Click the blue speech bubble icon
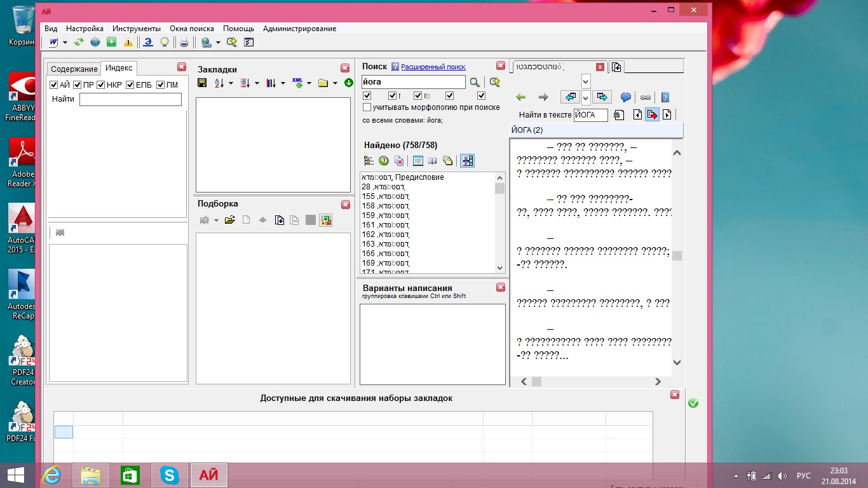This screenshot has height=488, width=868. [x=626, y=97]
